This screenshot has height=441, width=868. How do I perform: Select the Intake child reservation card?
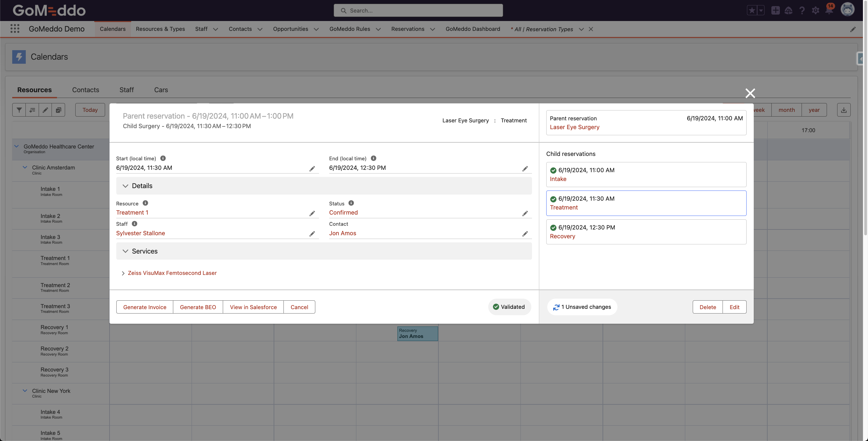point(646,175)
